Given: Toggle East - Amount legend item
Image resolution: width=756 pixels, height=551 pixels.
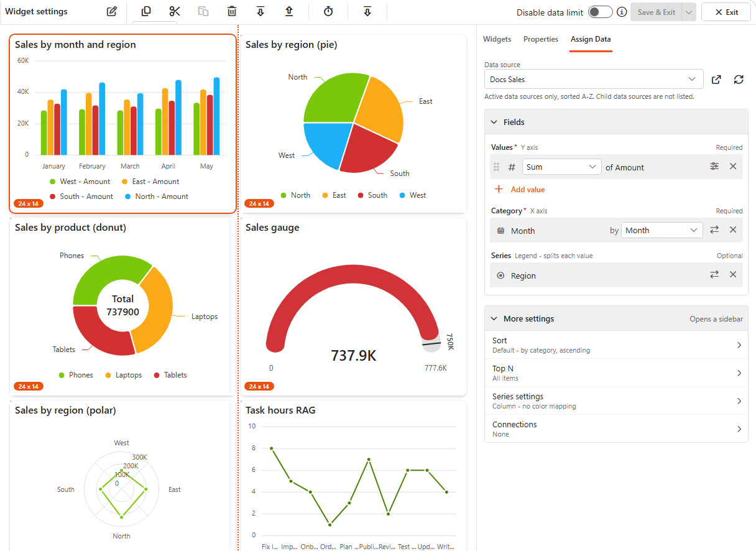Looking at the screenshot, I should [x=150, y=182].
